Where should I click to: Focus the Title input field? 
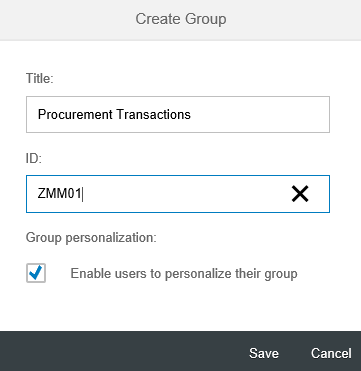click(178, 114)
